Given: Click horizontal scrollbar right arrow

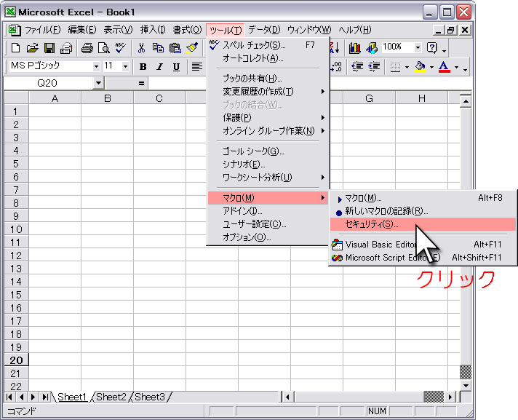Looking at the screenshot, I should pyautogui.click(x=450, y=397).
